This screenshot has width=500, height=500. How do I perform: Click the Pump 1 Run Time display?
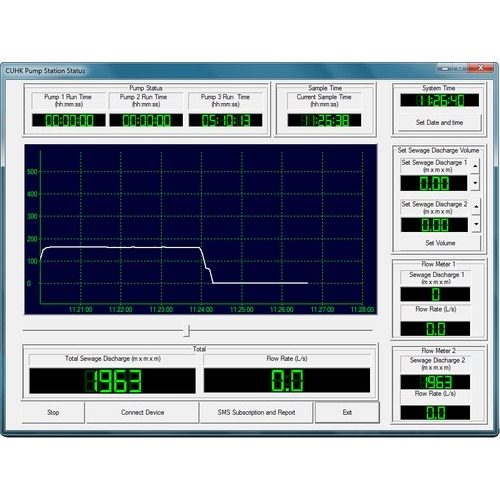click(x=69, y=120)
